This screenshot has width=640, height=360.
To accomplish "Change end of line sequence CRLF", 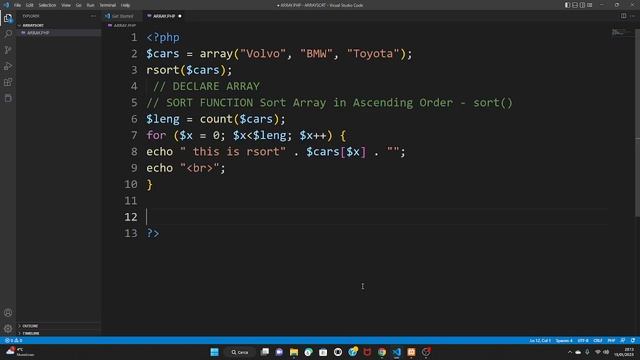I will coord(598,340).
